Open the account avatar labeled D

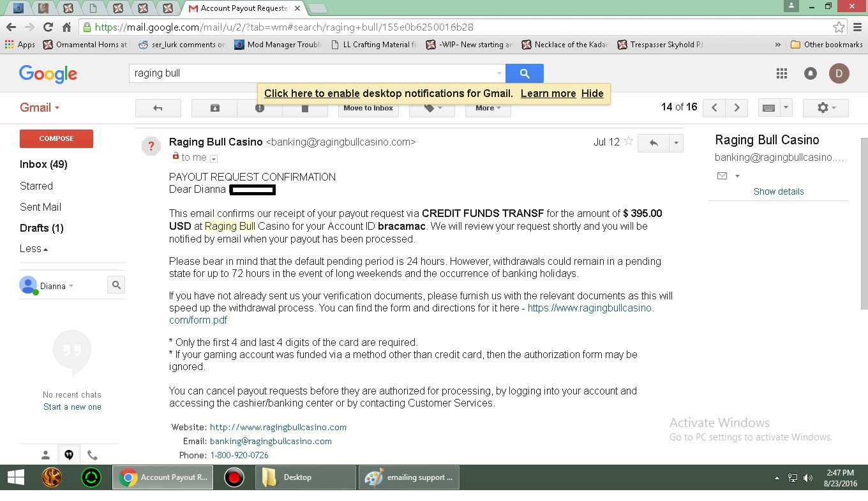pos(839,73)
